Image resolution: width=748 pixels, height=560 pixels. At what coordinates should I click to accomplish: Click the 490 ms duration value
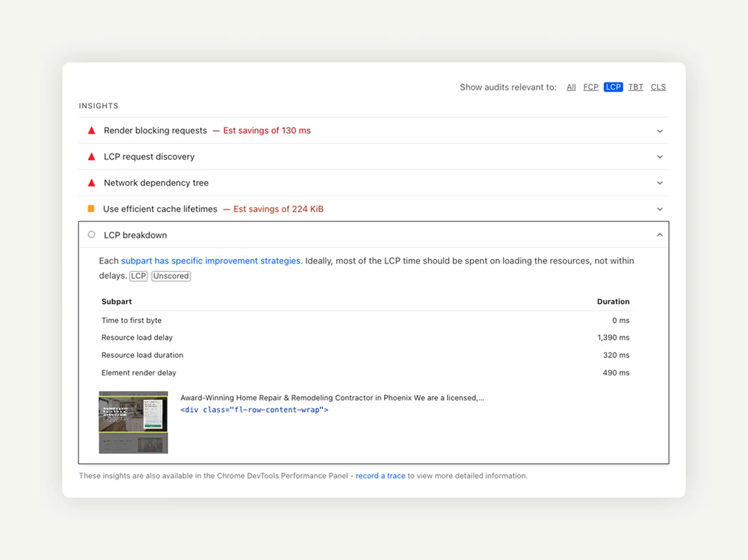pos(616,373)
